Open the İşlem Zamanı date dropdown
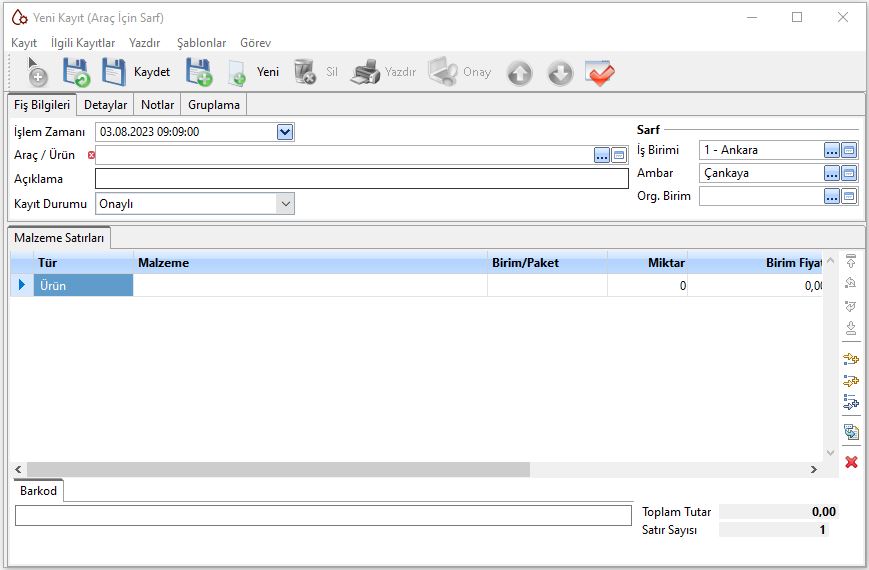The image size is (869, 570). pos(285,131)
